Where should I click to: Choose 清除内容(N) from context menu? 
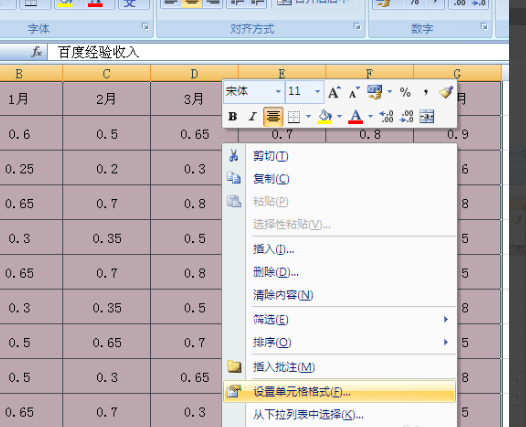[339, 295]
